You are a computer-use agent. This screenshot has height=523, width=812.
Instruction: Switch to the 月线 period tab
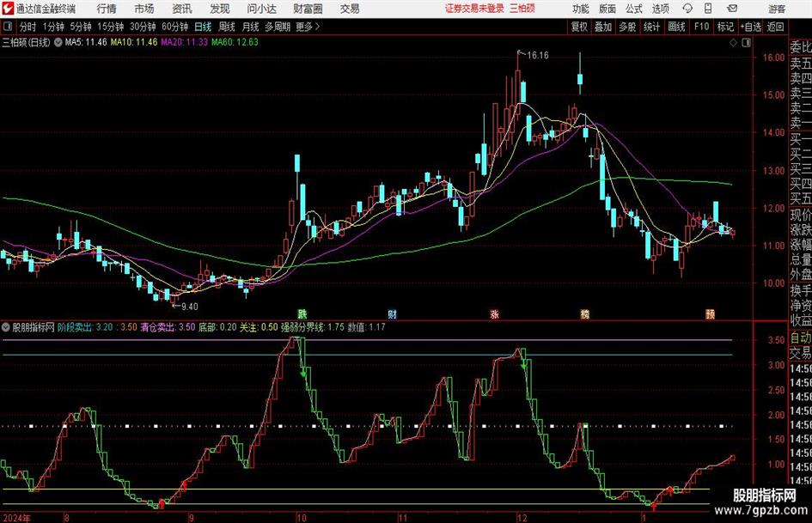(250, 27)
